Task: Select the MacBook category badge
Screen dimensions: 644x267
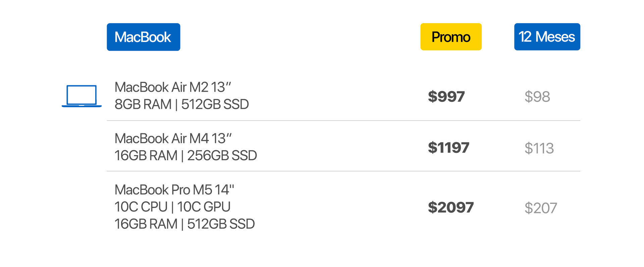Action: (143, 37)
